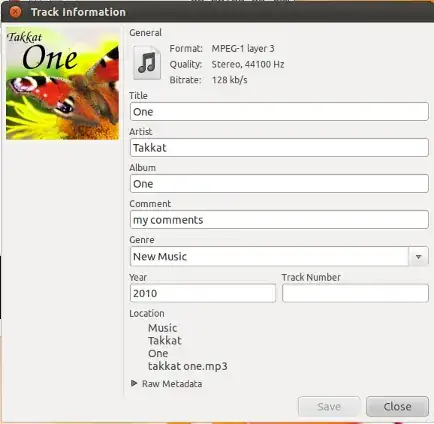This screenshot has height=424, width=434.
Task: Click the Year field showing 2010
Action: click(203, 293)
